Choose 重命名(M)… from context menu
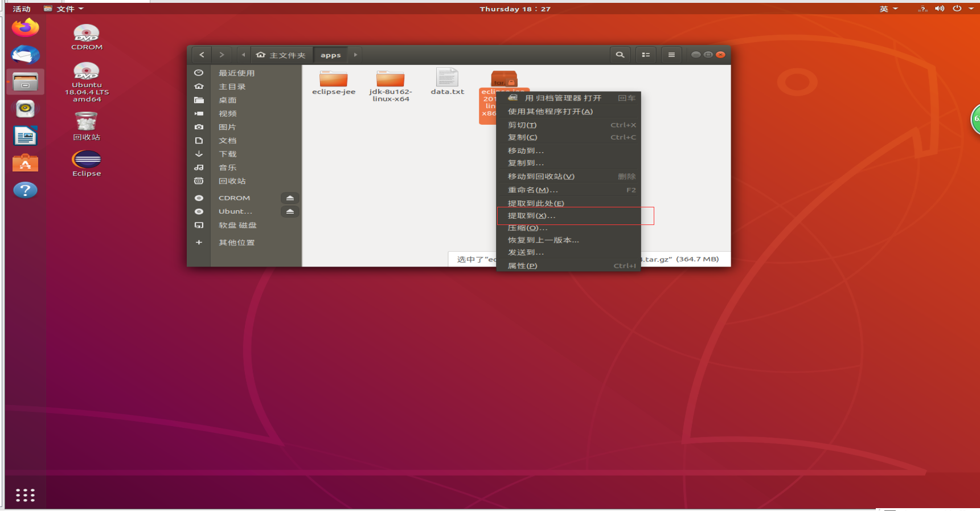Viewport: 980px width, 511px height. [x=569, y=190]
